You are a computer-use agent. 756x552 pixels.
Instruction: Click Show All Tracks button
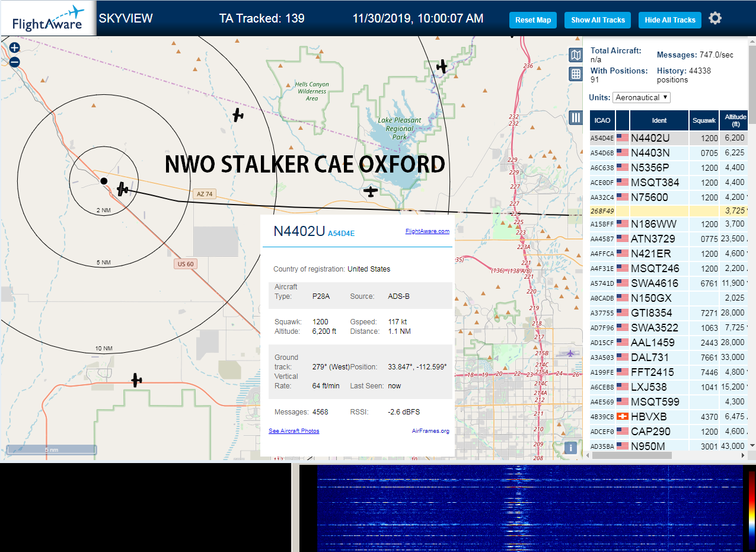[x=598, y=20]
